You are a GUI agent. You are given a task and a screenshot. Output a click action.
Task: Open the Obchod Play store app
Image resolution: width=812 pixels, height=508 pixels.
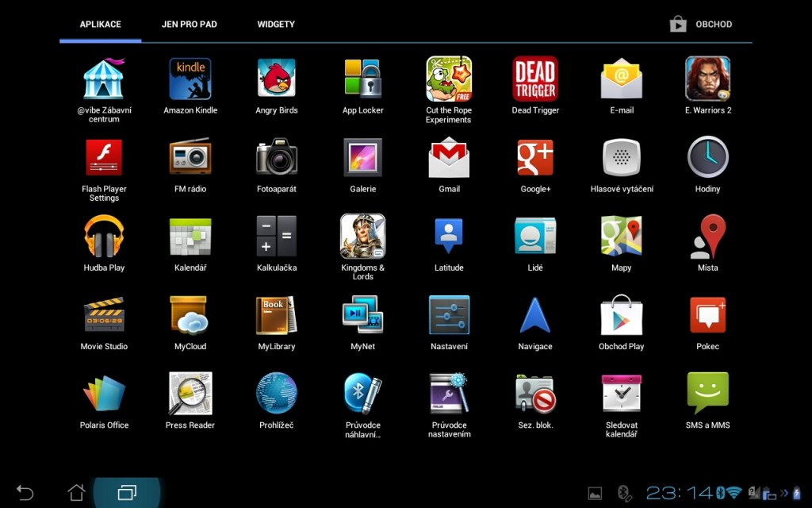point(622,315)
